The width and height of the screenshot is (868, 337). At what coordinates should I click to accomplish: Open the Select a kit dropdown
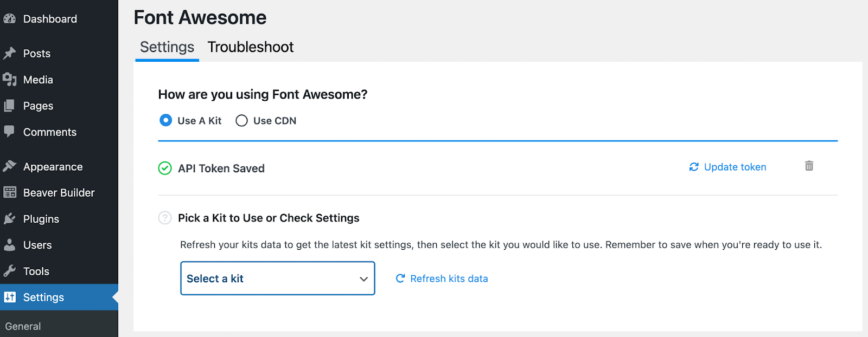(278, 278)
